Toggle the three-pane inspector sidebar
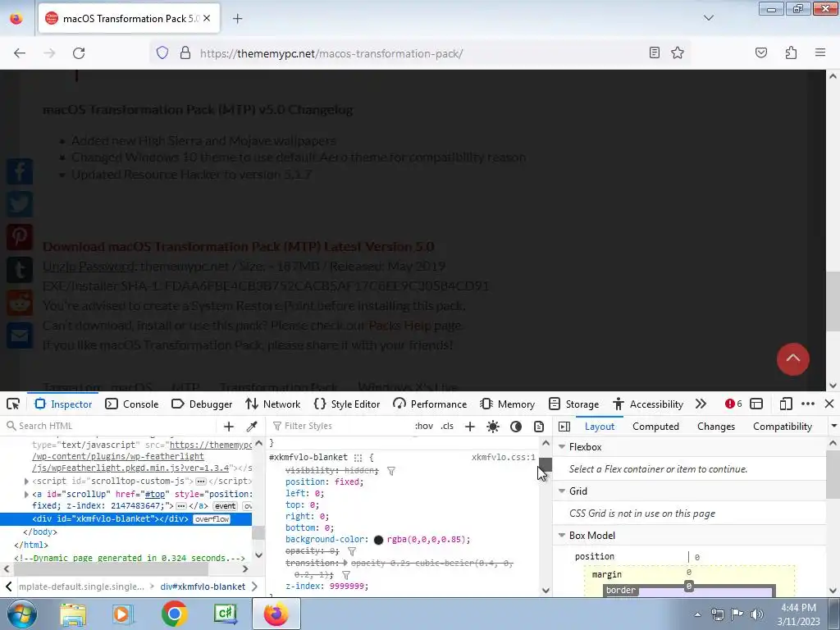The width and height of the screenshot is (840, 630). (x=564, y=427)
